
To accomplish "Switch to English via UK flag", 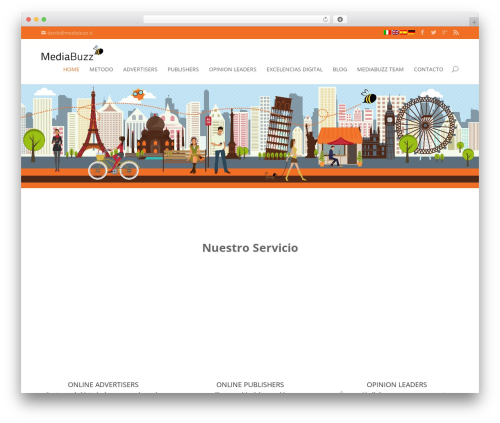I will [x=395, y=32].
